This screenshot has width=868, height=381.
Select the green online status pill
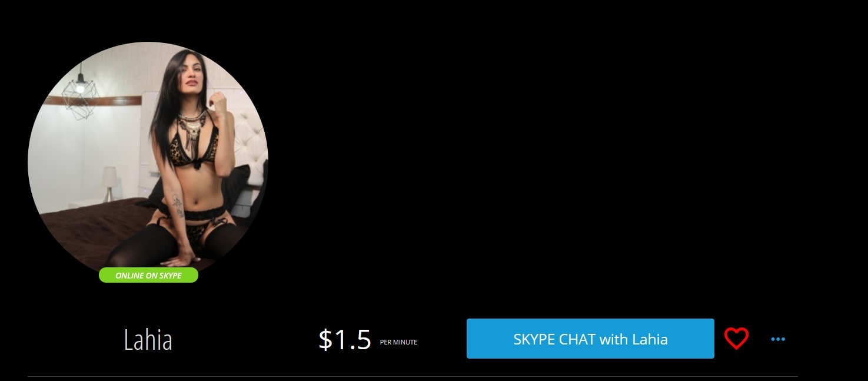click(148, 275)
